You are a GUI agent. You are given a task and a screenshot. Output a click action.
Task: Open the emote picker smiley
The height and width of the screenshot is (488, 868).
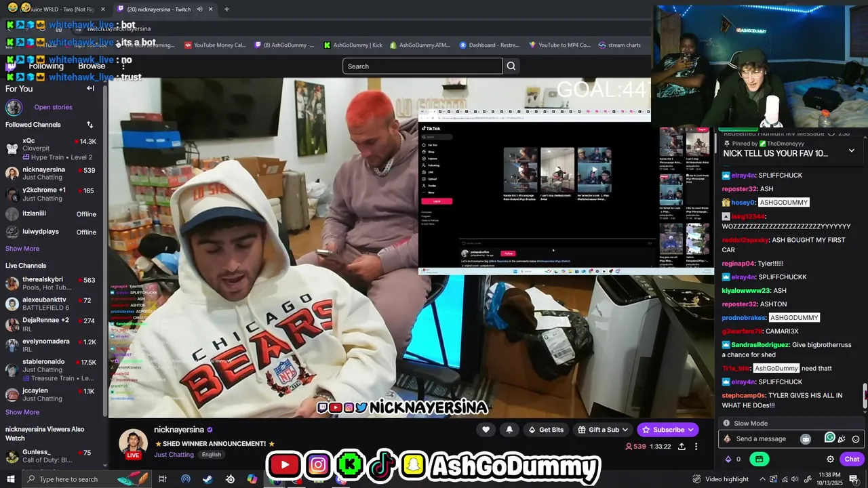click(x=856, y=439)
